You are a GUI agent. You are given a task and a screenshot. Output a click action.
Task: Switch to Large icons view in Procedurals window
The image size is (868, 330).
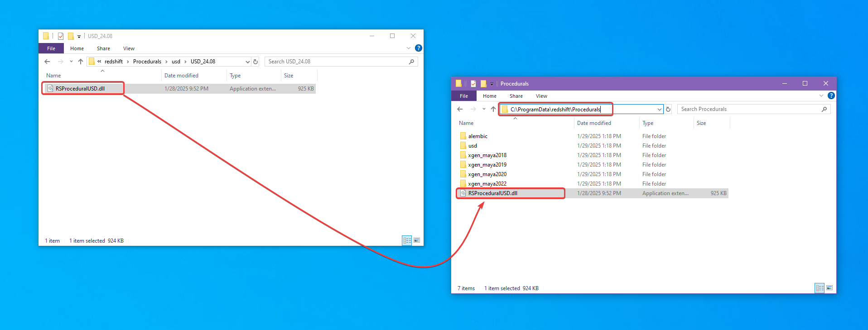point(829,288)
